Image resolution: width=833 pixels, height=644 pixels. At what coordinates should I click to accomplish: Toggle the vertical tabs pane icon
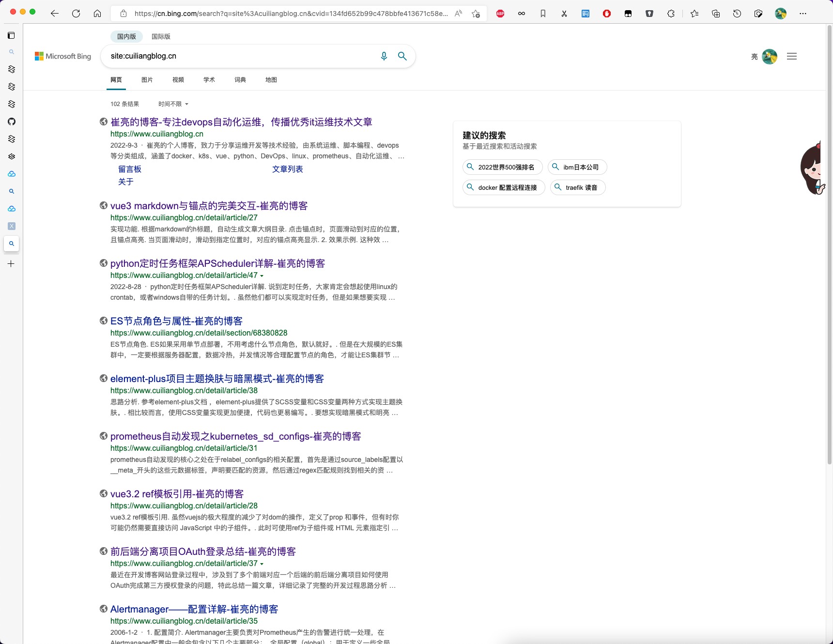pyautogui.click(x=11, y=35)
